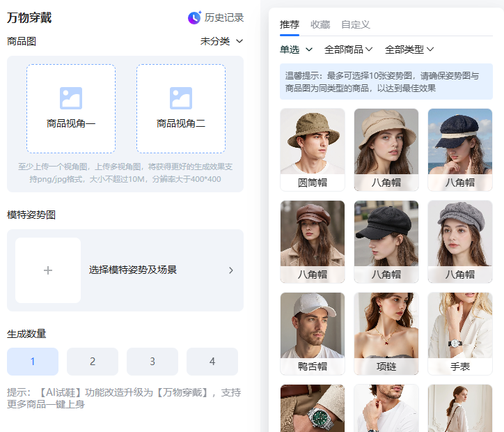Click image icon in 商品视角一 upload box
Image resolution: width=504 pixels, height=432 pixels.
71,98
